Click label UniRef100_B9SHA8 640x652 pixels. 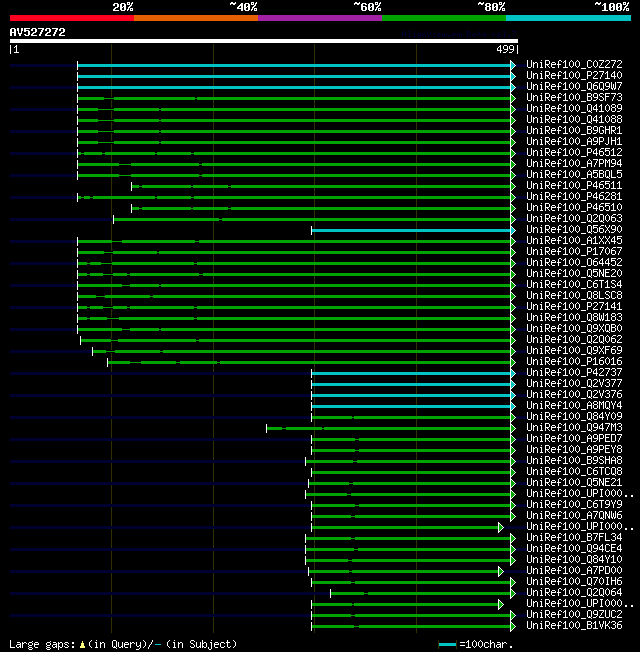(x=574, y=461)
